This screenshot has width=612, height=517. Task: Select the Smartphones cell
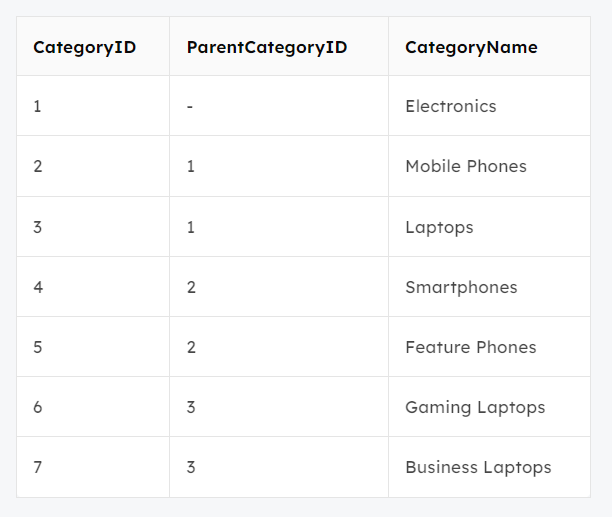coord(461,287)
